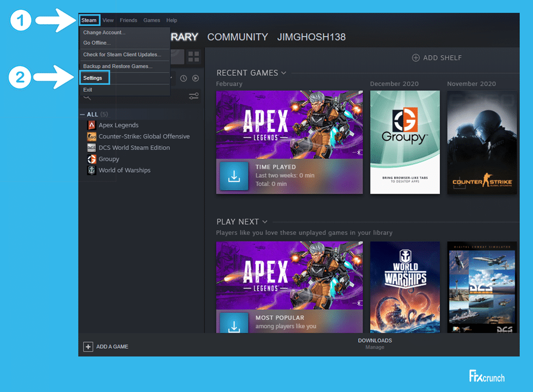
Task: Click the Play Next Apex download button
Action: 234,323
